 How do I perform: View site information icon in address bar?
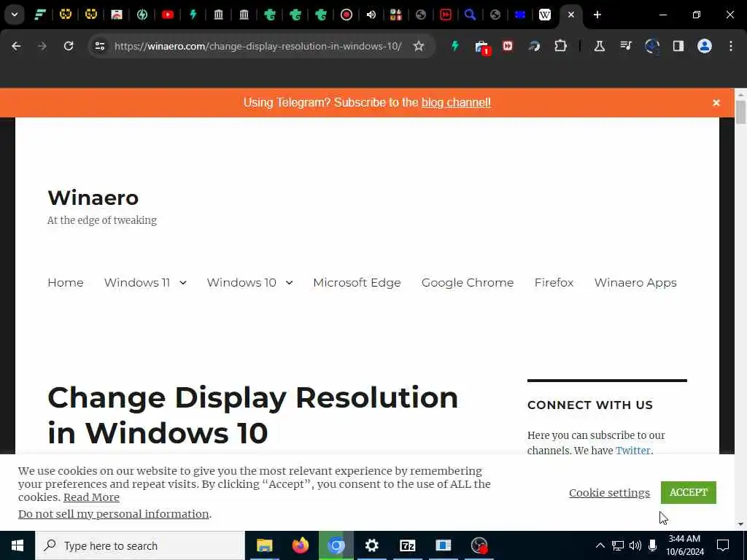click(99, 46)
